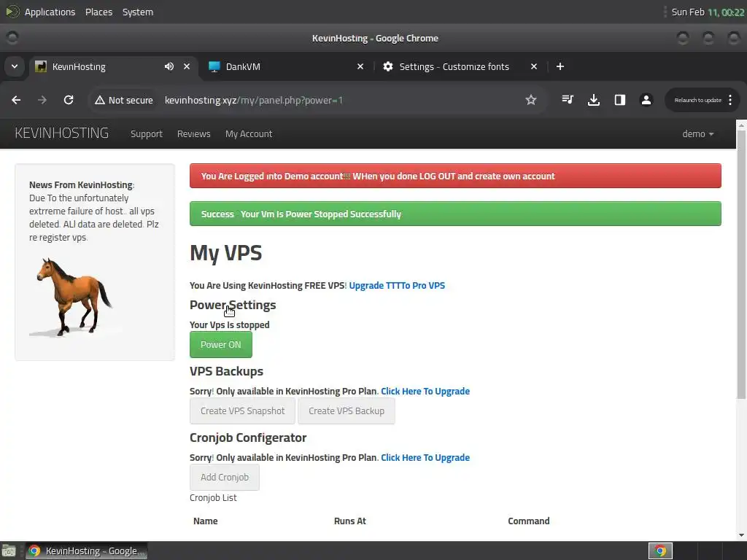Viewport: 747px width, 560px height.
Task: Open Chrome downloads icon
Action: (x=594, y=99)
